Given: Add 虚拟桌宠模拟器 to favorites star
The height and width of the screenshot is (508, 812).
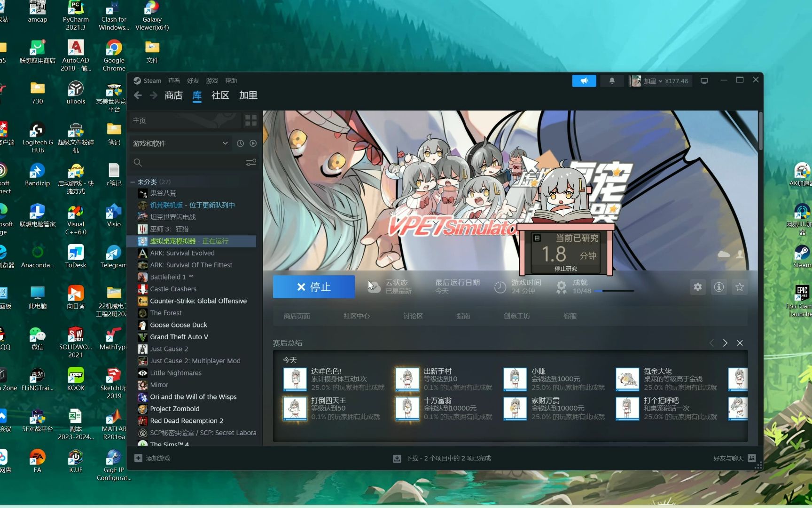Looking at the screenshot, I should (x=740, y=287).
